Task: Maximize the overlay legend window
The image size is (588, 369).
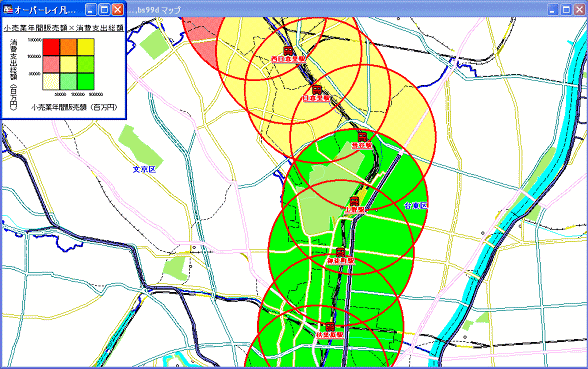Action: pyautogui.click(x=104, y=10)
